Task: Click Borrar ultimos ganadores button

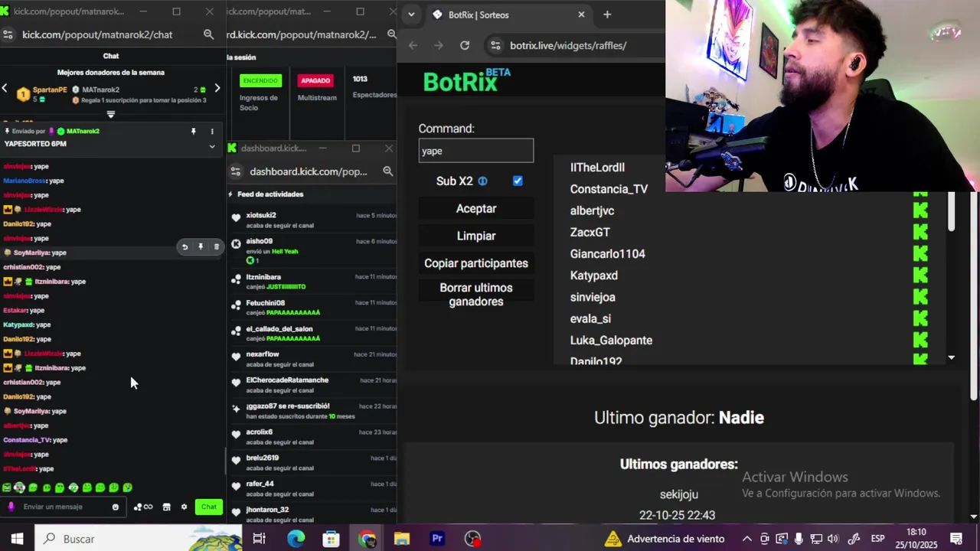Action: (x=476, y=295)
